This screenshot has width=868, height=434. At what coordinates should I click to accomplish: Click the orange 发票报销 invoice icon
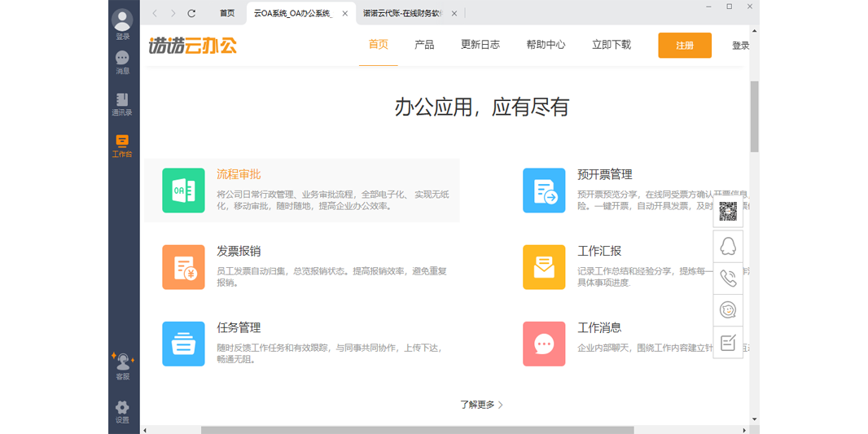pyautogui.click(x=183, y=267)
